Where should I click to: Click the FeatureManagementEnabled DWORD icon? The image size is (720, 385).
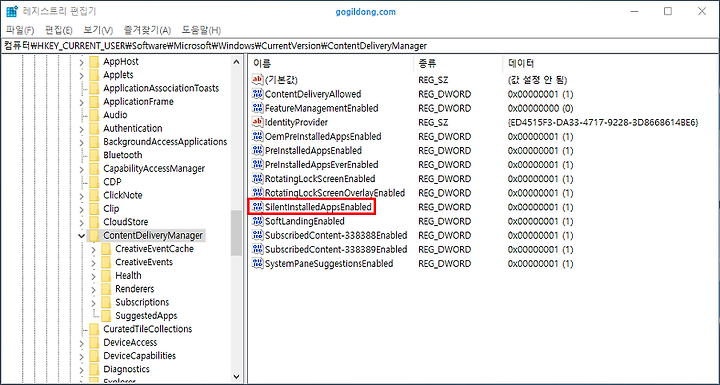point(258,108)
